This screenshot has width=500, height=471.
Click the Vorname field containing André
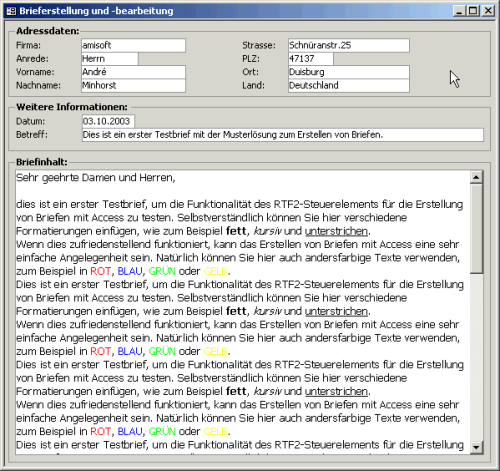tap(133, 72)
